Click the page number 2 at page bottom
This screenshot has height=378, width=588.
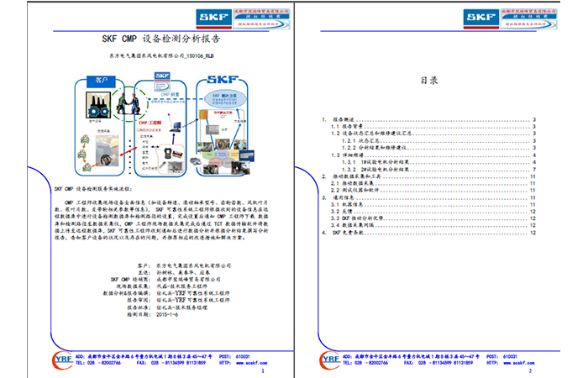530,371
